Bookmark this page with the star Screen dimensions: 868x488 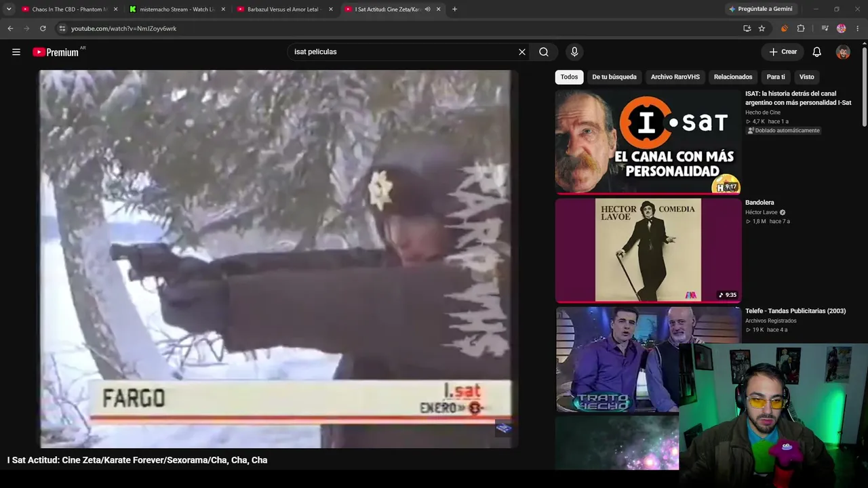pos(762,28)
